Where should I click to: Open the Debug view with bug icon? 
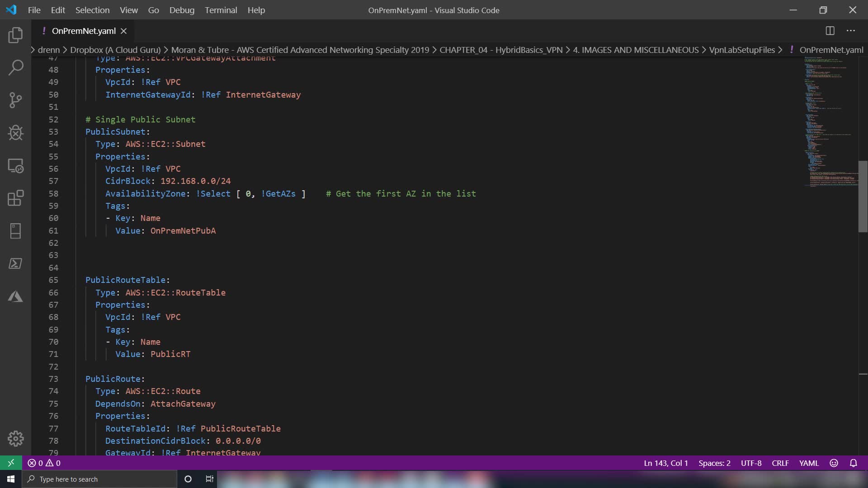(15, 133)
